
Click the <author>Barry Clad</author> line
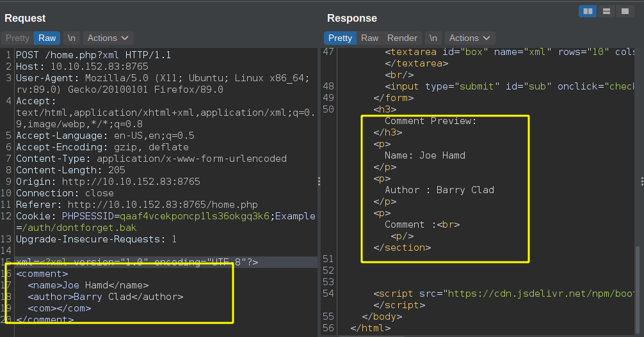(105, 296)
